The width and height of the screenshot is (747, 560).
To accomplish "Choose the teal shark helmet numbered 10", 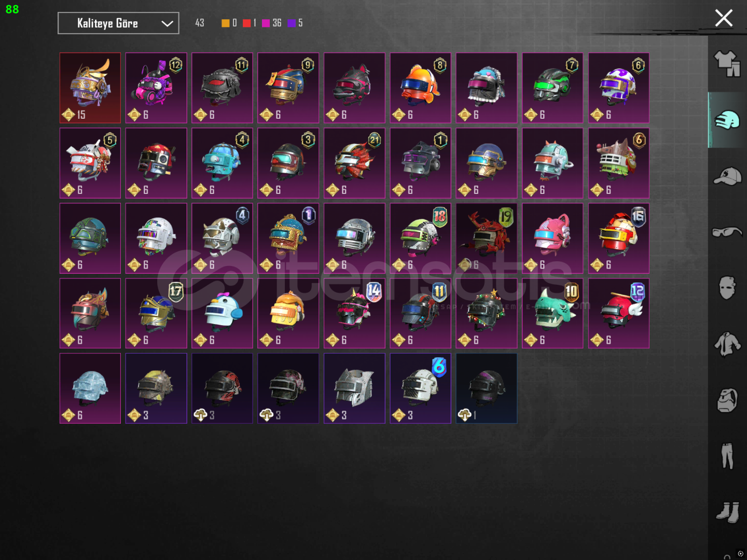I will click(552, 313).
